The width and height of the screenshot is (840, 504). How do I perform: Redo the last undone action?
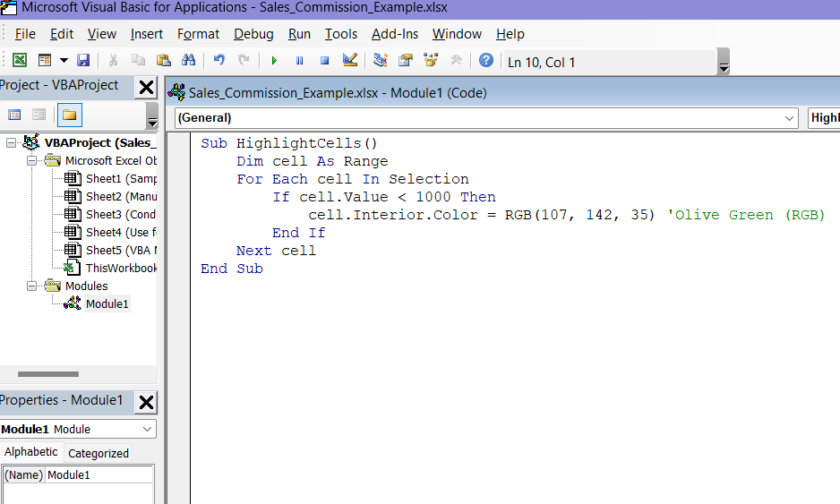click(244, 60)
